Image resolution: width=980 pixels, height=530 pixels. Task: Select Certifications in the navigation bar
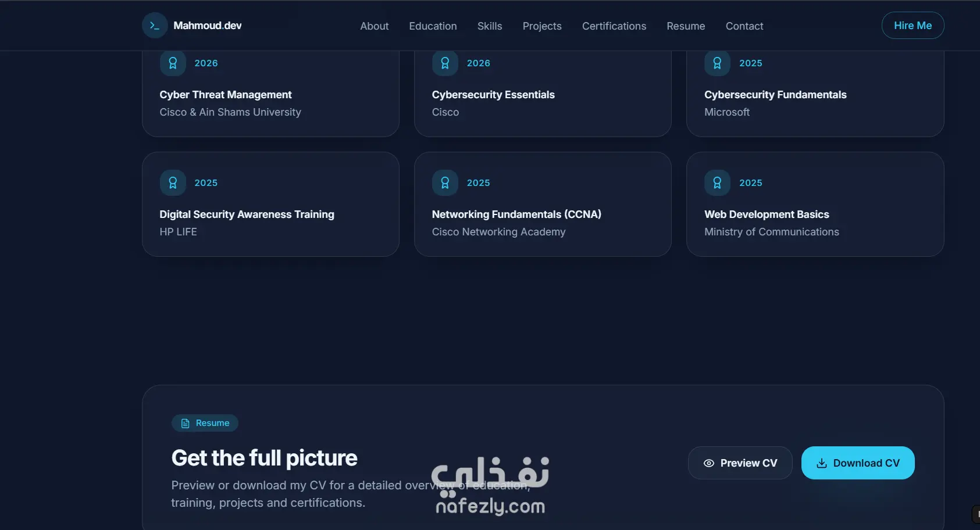pyautogui.click(x=614, y=26)
